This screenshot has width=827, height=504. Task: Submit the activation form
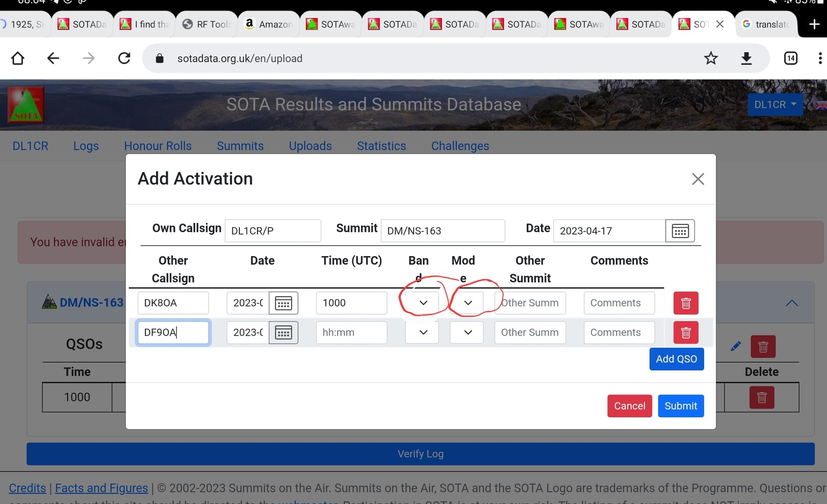tap(681, 406)
